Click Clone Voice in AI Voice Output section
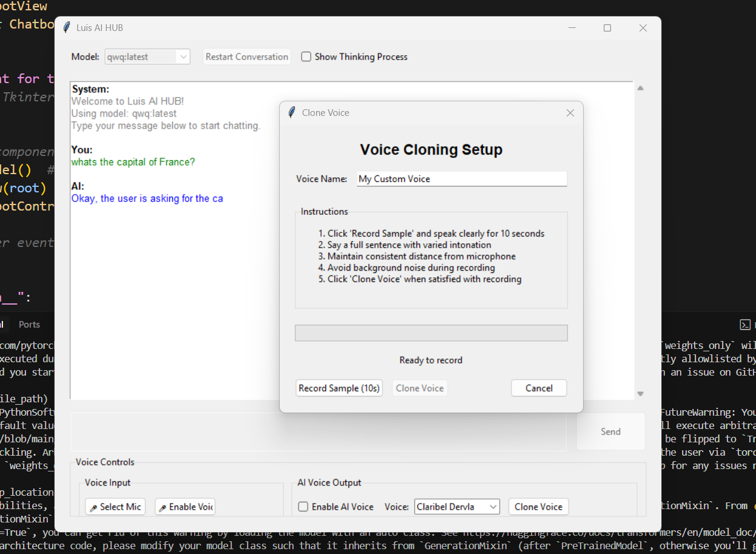Screen dimensions: 756x554 538,507
